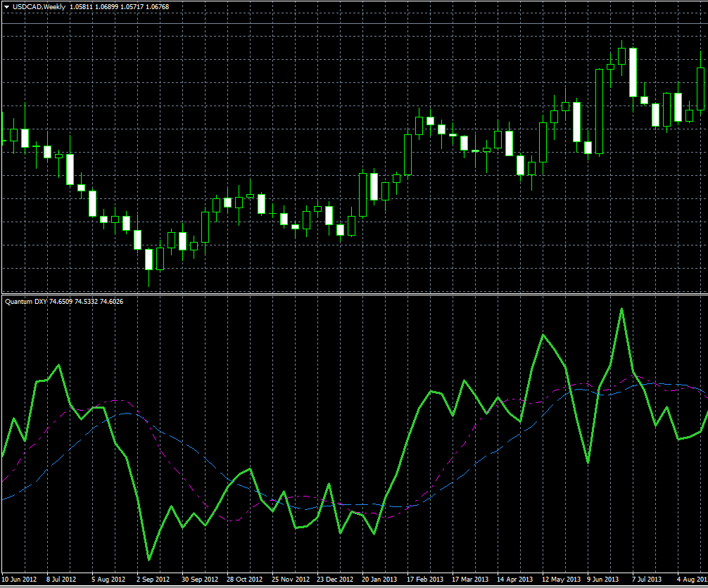708x588 pixels.
Task: Click the 12 May 2013 date label
Action: (x=561, y=580)
